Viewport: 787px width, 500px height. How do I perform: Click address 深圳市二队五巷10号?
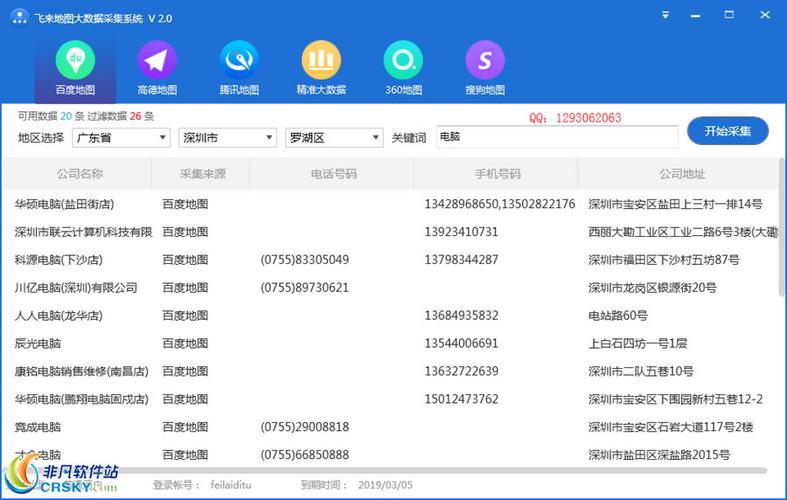[x=641, y=371]
